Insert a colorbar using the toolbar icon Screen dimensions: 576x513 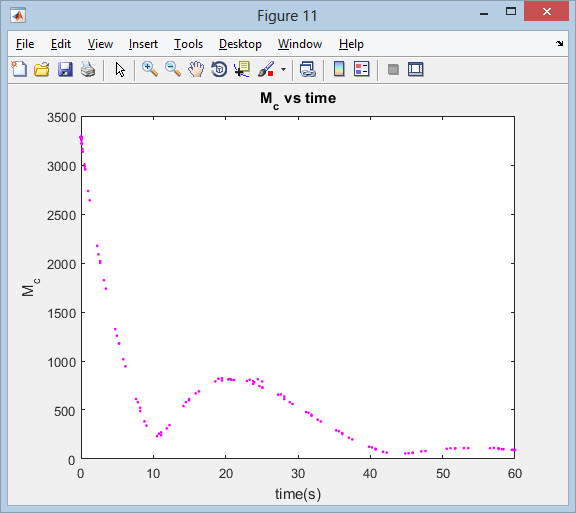339,69
